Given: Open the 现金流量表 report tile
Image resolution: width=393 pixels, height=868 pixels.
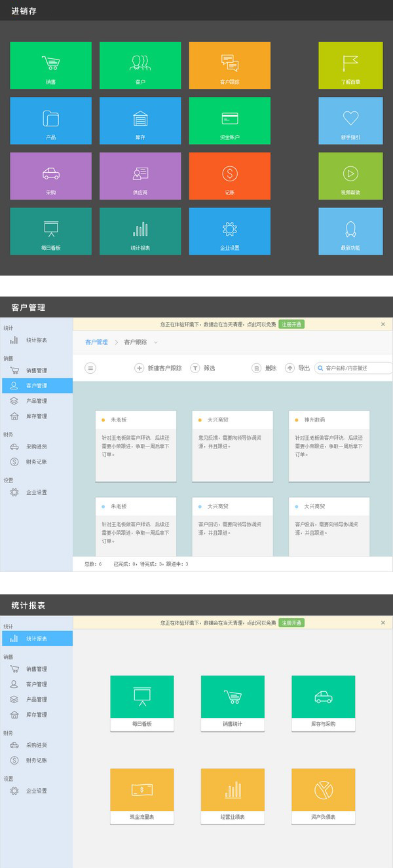Looking at the screenshot, I should [x=142, y=796].
